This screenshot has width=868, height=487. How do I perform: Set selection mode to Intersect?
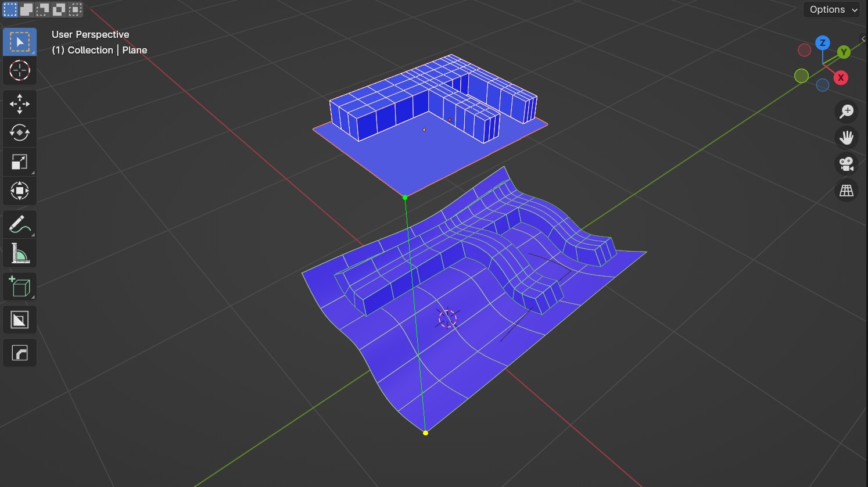76,9
